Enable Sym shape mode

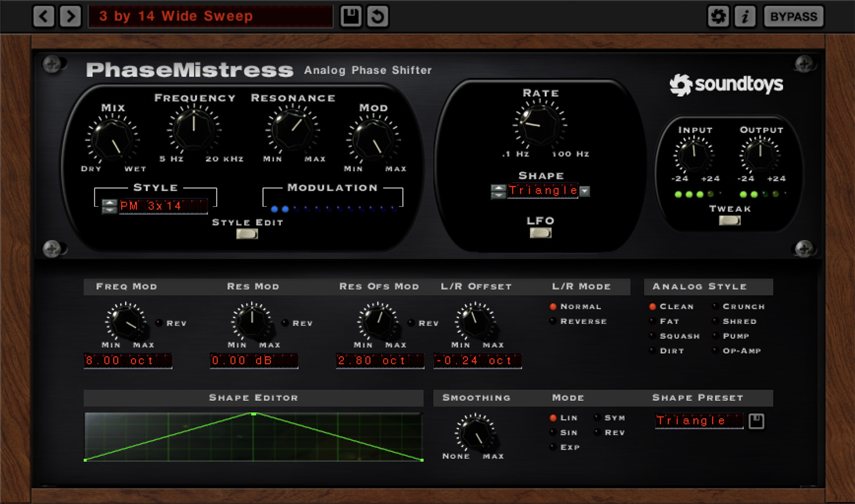point(597,418)
